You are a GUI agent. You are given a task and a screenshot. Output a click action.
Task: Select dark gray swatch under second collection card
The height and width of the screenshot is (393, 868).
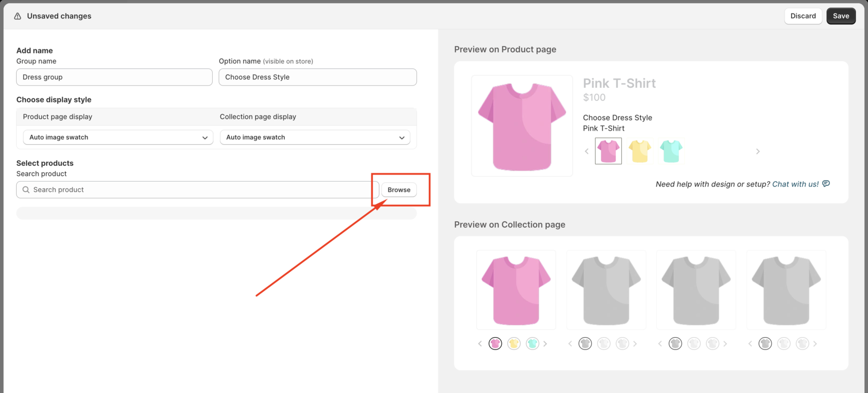(585, 344)
